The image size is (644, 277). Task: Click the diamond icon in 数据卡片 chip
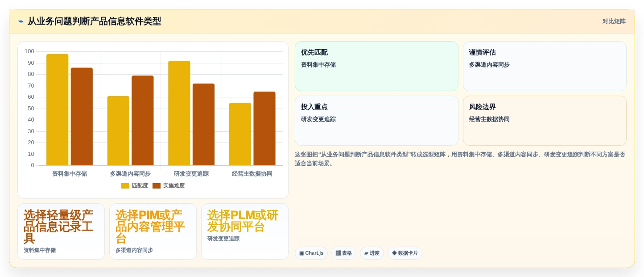point(394,253)
